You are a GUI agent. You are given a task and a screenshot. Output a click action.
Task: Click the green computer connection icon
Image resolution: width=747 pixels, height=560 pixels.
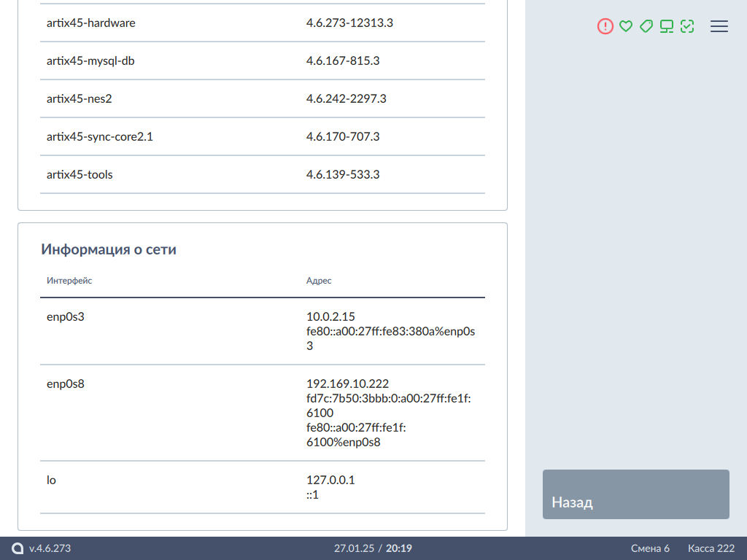[x=666, y=26]
